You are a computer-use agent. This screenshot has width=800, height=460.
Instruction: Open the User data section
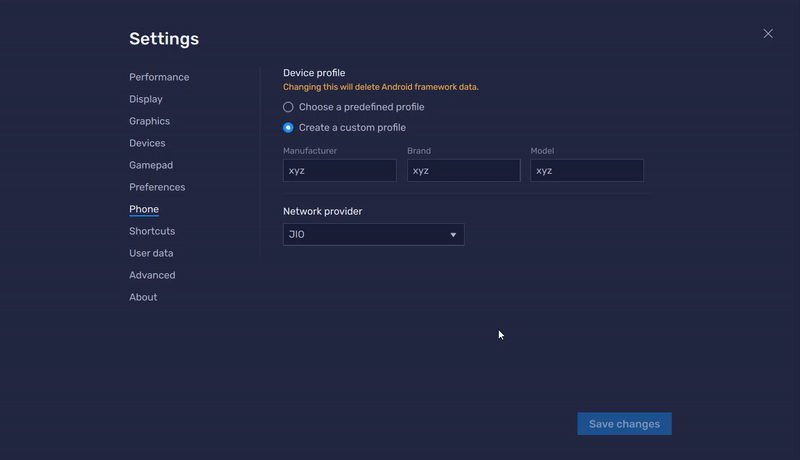(x=151, y=253)
